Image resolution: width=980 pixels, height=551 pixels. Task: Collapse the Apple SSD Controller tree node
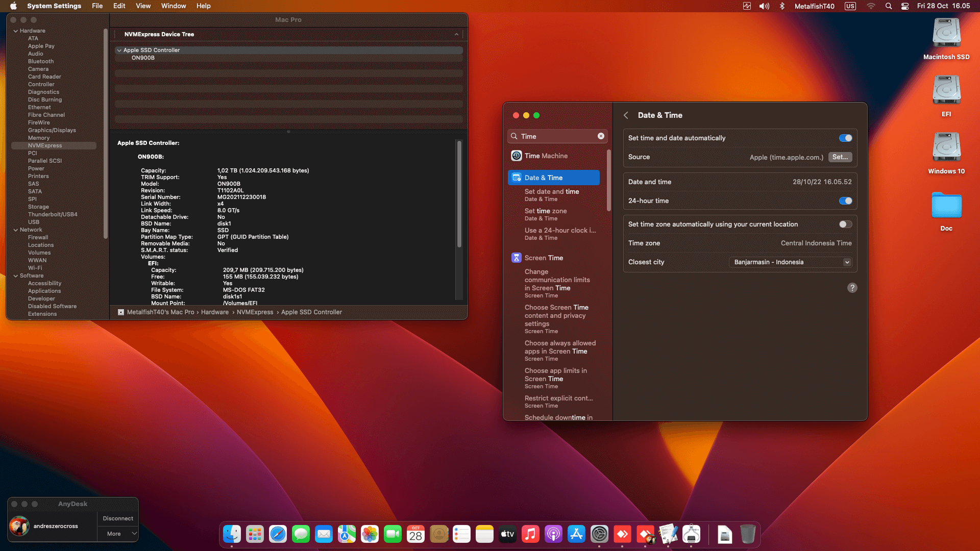(x=119, y=51)
